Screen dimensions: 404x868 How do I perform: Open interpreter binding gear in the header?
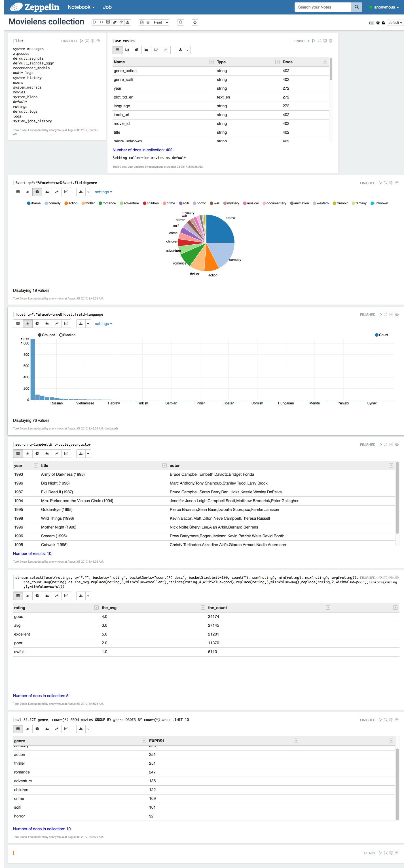[x=378, y=23]
